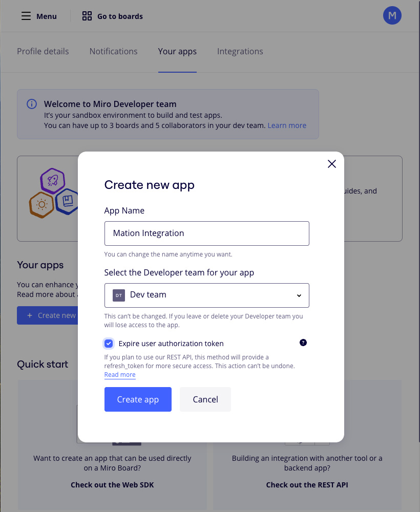Click the Create app button
This screenshot has height=512, width=420.
tap(138, 399)
